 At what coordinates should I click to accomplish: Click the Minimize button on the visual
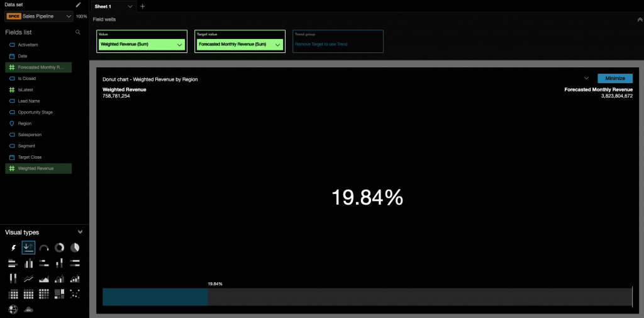614,78
